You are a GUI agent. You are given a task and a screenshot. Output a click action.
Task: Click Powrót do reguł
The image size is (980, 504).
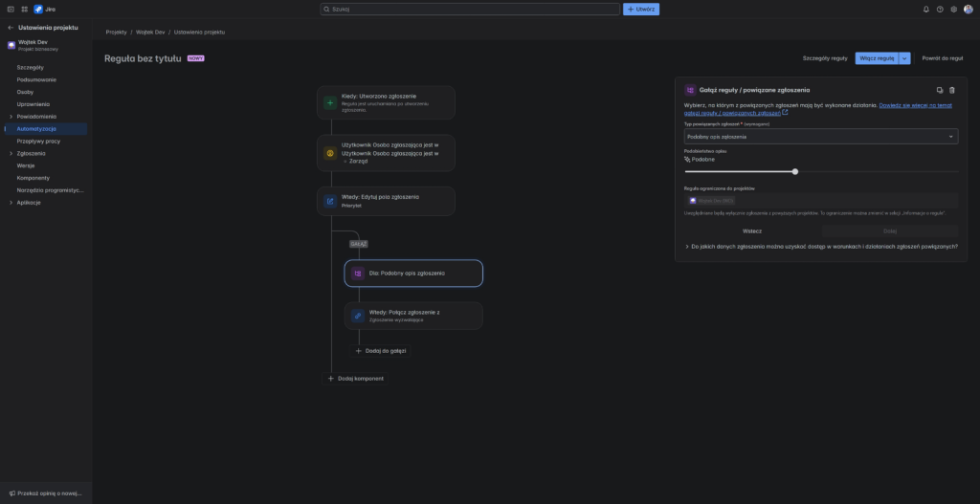coord(943,58)
